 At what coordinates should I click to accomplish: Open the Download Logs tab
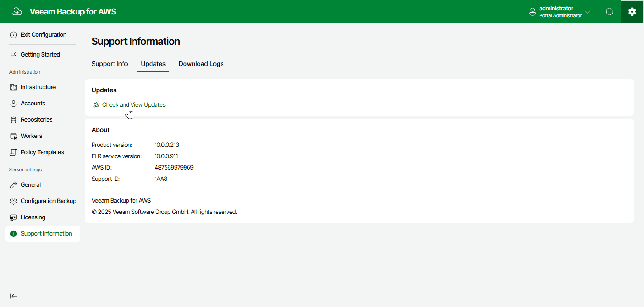coord(201,64)
